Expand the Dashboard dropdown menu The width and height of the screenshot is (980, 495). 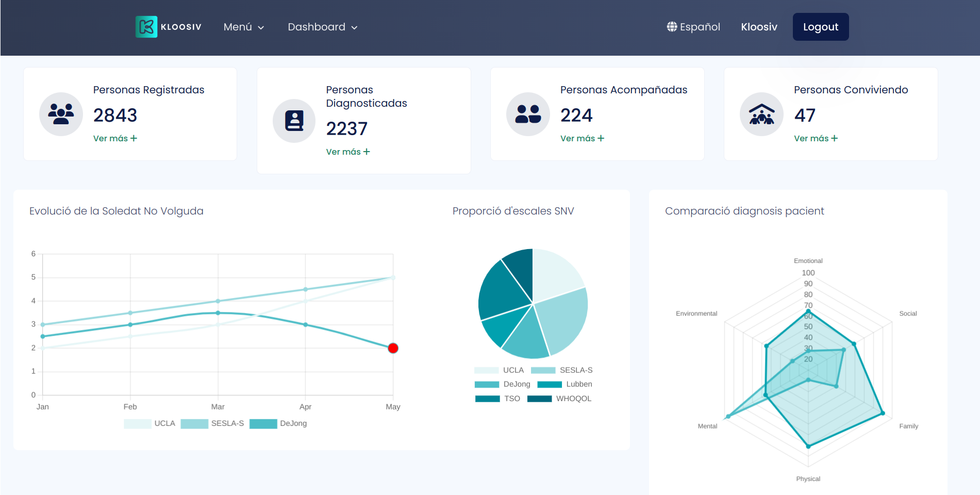[x=323, y=27]
